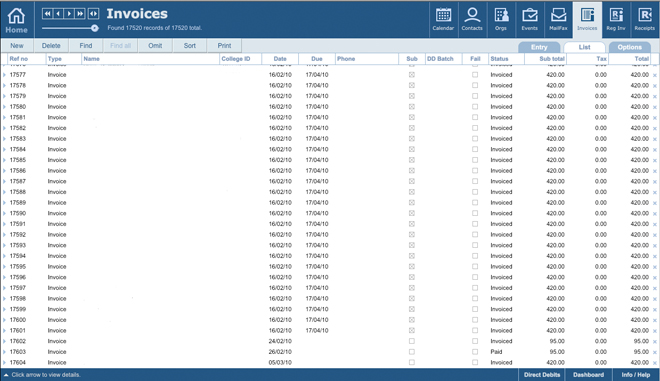Click arrow to view invoice 17580 details
Screen dimensions: 660x381
tap(4, 107)
